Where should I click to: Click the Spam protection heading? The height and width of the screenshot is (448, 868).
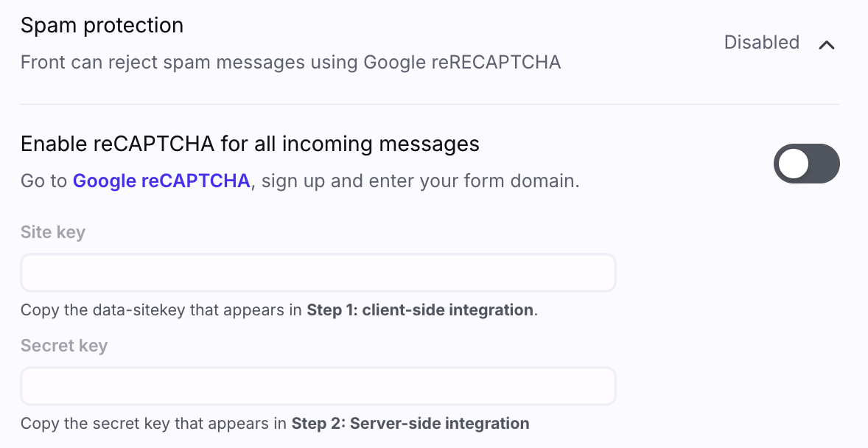point(102,25)
